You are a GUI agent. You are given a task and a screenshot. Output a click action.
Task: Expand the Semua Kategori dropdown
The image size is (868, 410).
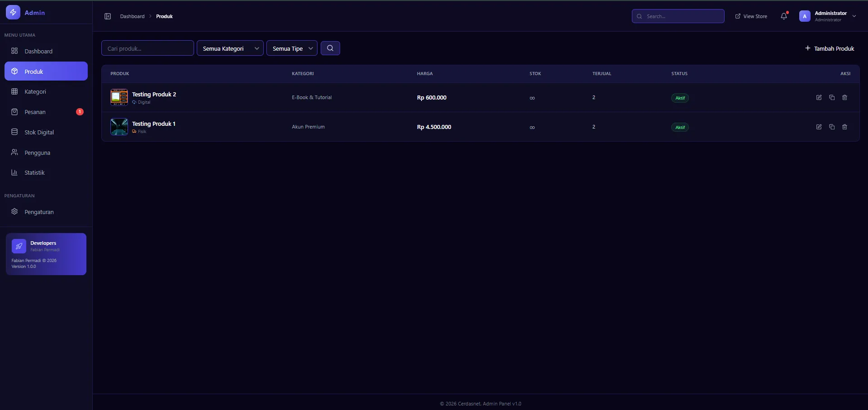(x=230, y=48)
